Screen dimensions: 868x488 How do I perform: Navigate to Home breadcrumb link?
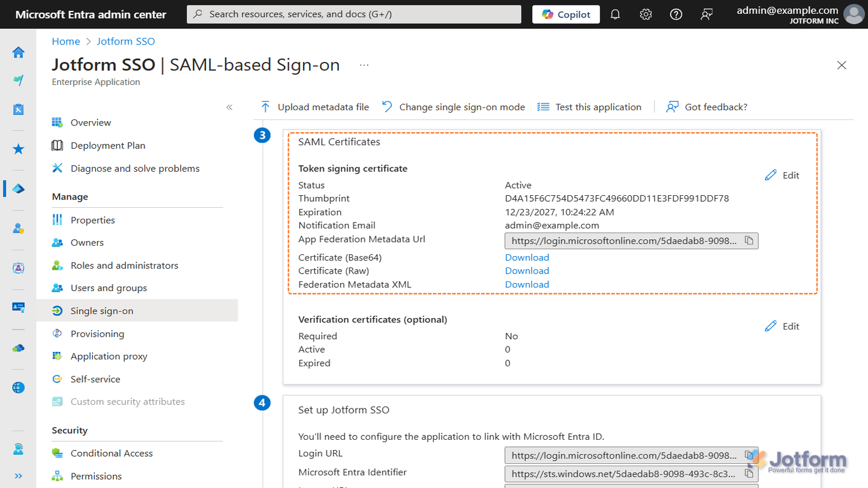66,42
